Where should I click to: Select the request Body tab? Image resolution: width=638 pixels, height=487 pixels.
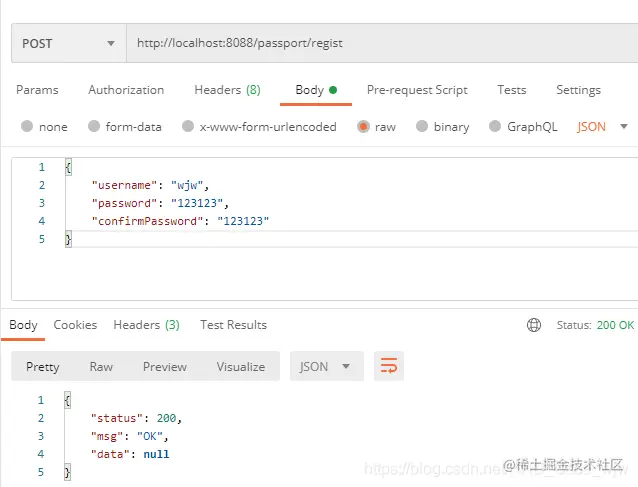[316, 90]
